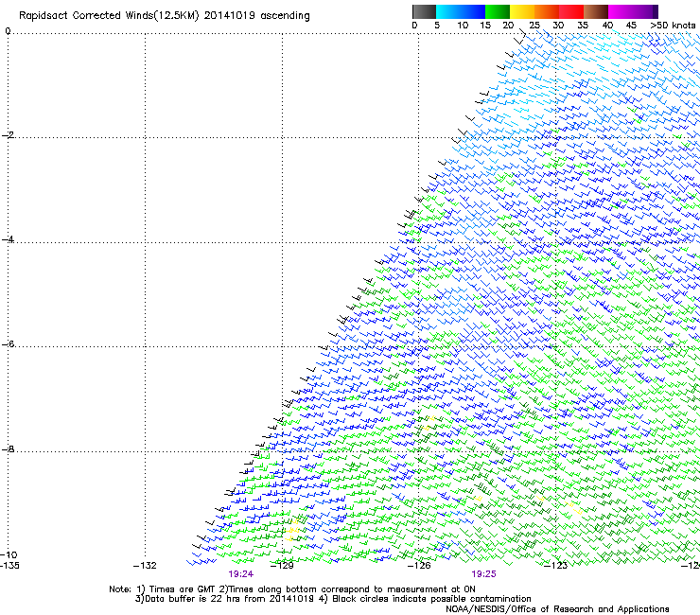
Task: Click the -135 longitude axis label
Action: point(9,566)
